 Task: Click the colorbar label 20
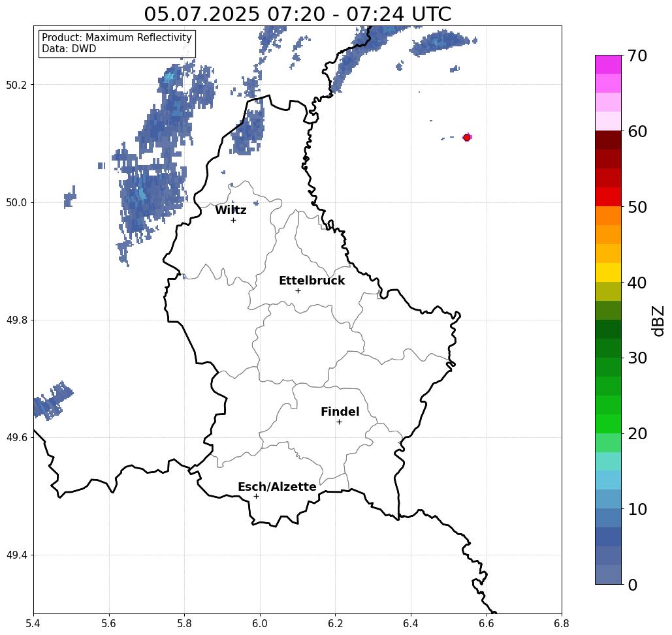click(637, 434)
